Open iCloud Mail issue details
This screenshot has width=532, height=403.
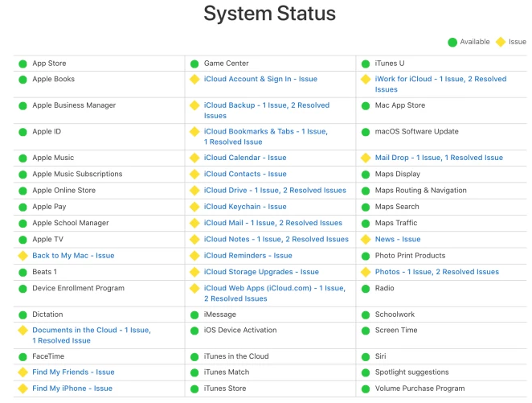point(273,223)
